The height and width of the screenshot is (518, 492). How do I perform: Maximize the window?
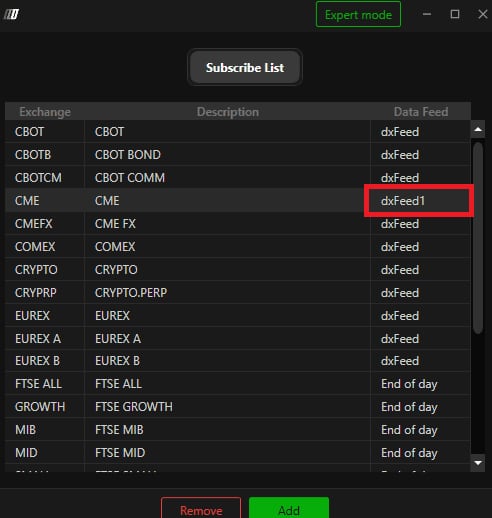[x=455, y=14]
